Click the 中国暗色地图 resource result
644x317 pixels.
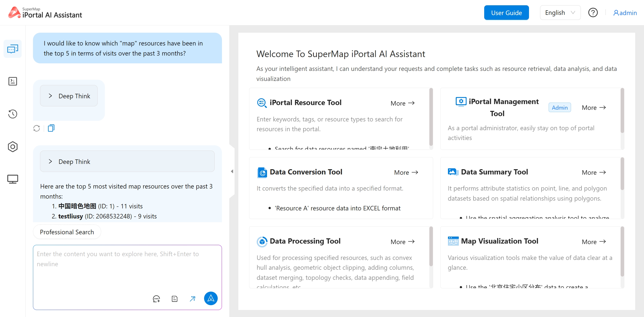100,206
